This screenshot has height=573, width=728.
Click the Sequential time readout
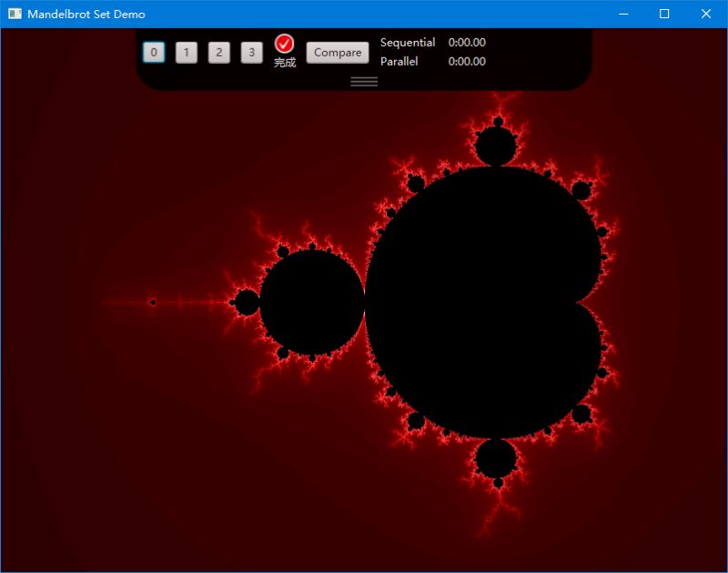[467, 42]
